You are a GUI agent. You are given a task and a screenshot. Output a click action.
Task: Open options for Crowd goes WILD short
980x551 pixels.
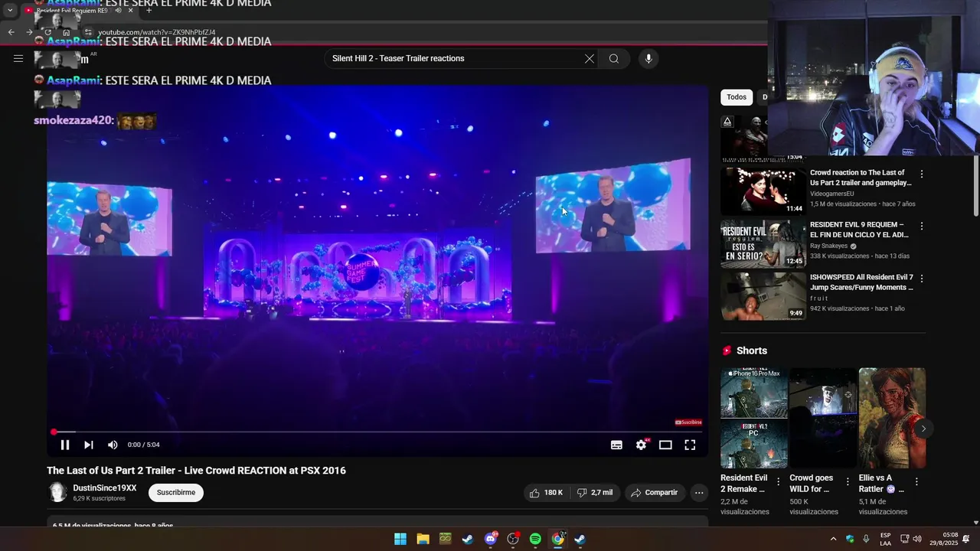848,481
